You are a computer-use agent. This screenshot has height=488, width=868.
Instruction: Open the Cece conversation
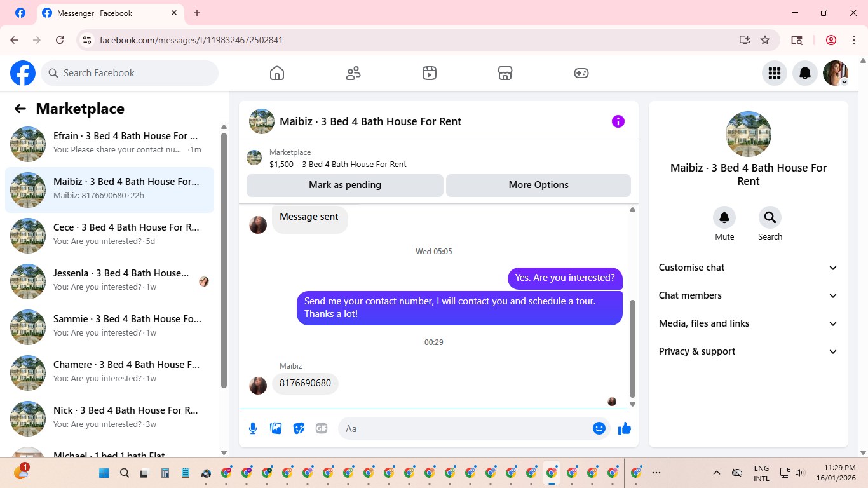[109, 236]
